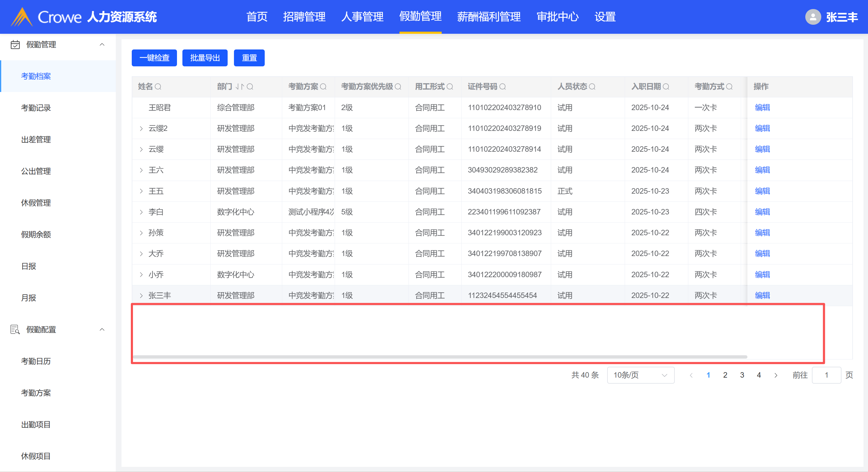Click the 批量导出 button

coord(204,58)
